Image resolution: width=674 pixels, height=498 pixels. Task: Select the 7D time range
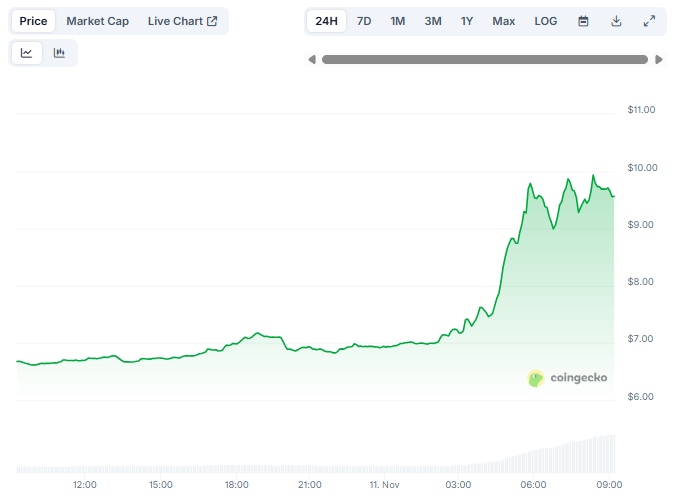(364, 21)
